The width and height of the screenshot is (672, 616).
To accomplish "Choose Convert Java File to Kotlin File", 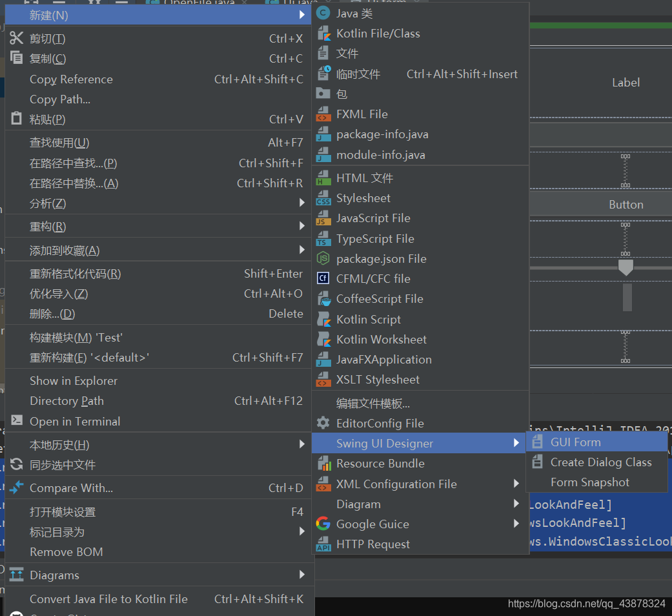I will (158, 599).
